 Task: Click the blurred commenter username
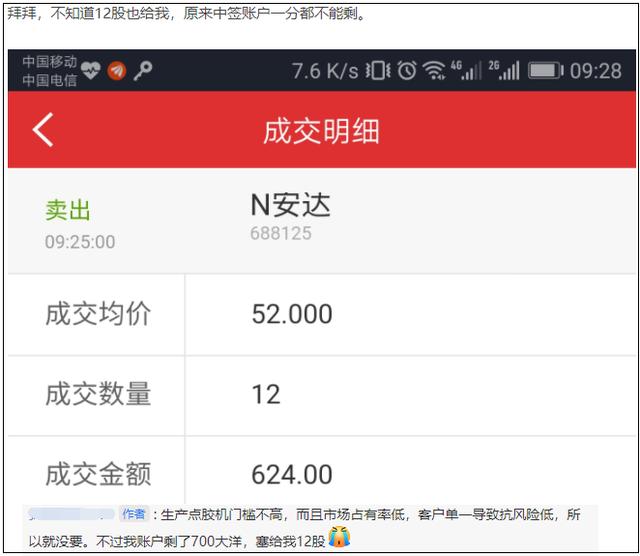pyautogui.click(x=72, y=514)
